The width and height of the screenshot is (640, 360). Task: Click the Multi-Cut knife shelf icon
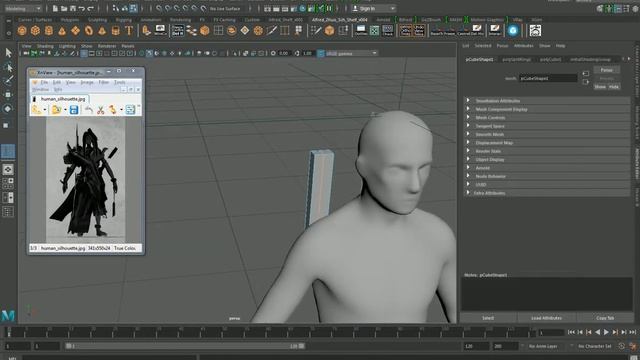(271, 31)
